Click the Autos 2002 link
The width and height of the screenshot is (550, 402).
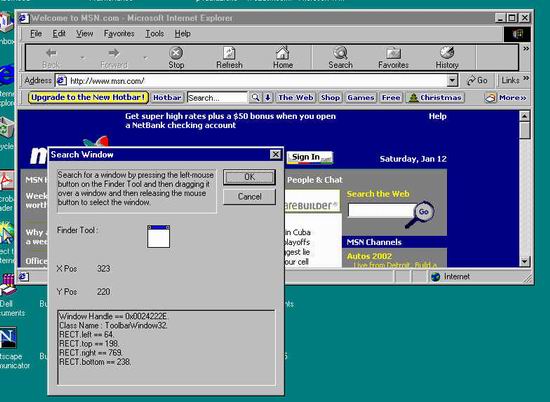(369, 256)
